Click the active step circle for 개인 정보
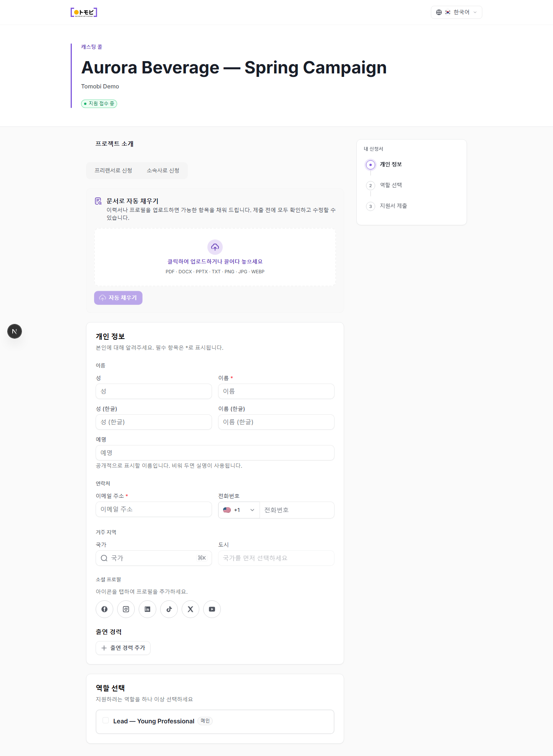This screenshot has height=756, width=553. [x=371, y=165]
